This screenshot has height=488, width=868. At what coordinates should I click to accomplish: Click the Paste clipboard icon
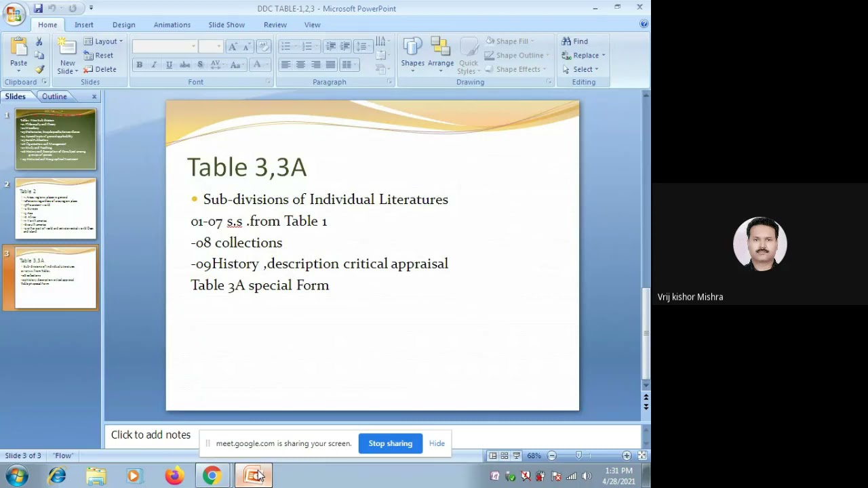tap(19, 47)
